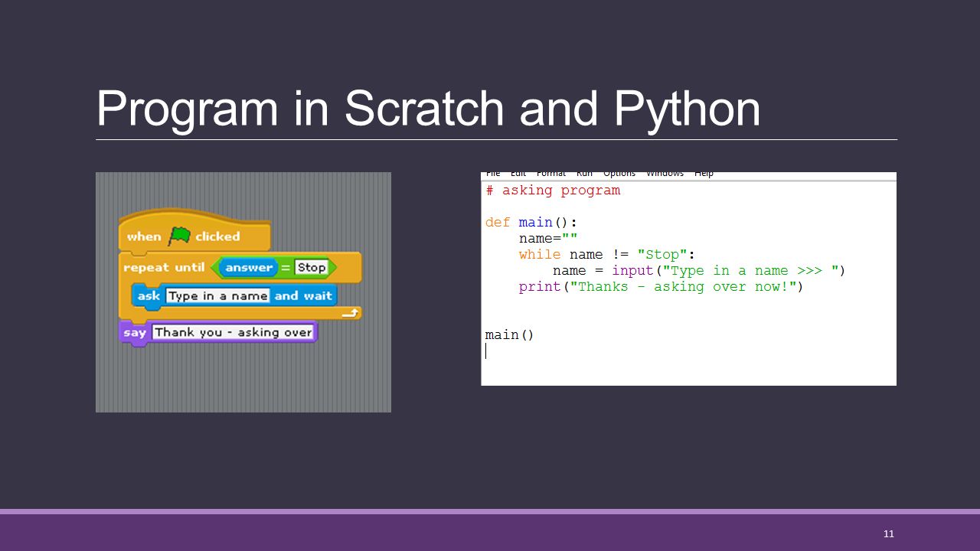Click the slide number 11
This screenshot has width=980, height=551.
[x=888, y=534]
